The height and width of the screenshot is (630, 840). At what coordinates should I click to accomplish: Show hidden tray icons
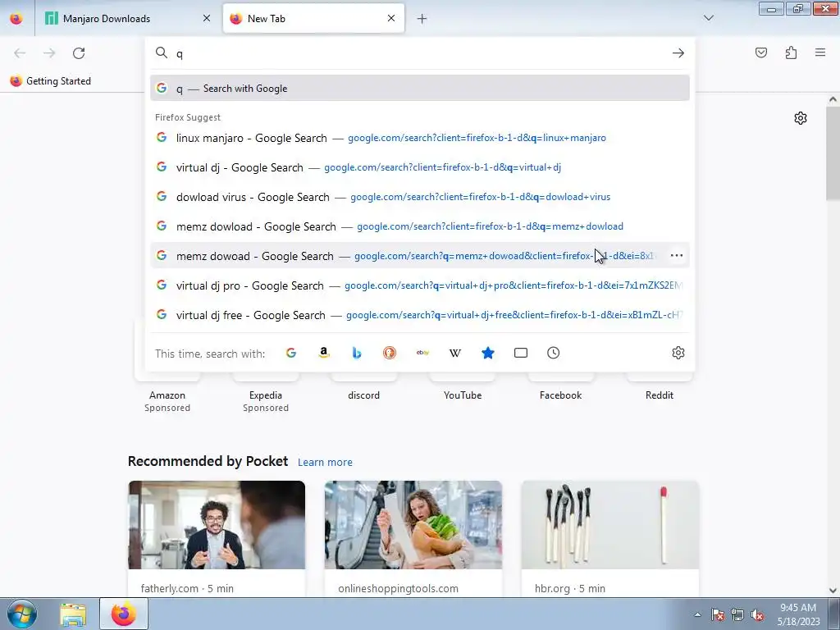[x=697, y=614]
